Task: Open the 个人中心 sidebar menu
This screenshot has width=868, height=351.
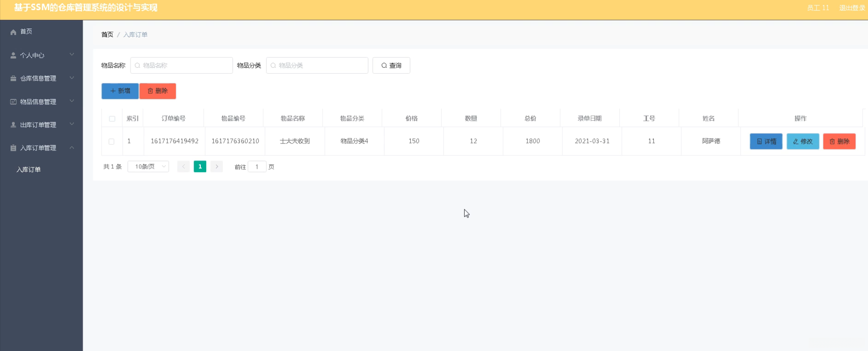Action: (x=41, y=55)
